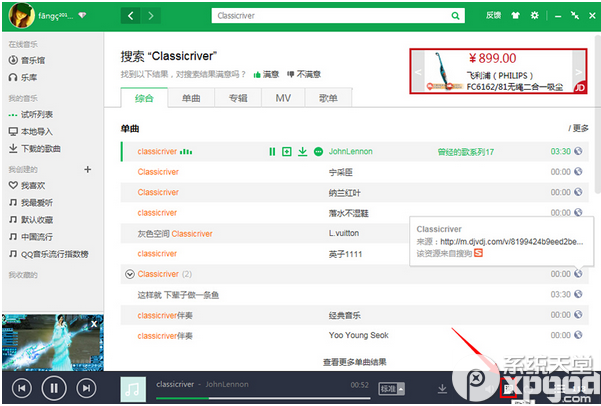Select the 灰色空间 Classicriver song row
The height and width of the screenshot is (406, 601).
point(355,233)
